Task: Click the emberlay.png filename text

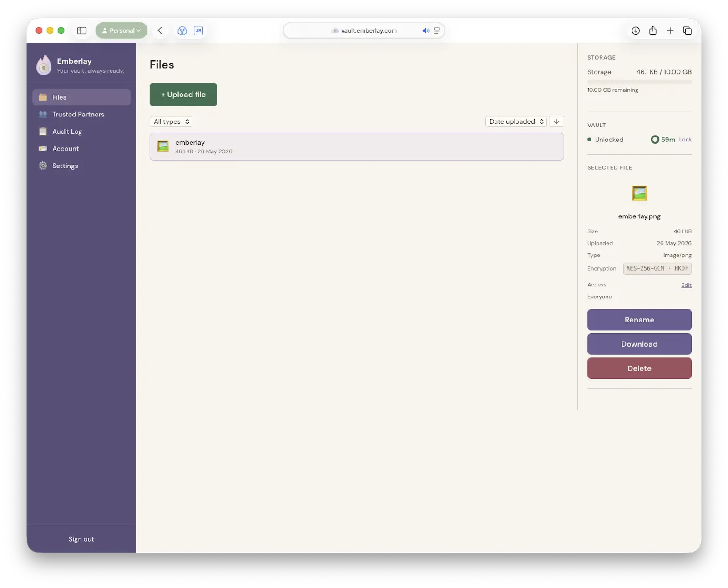Action: tap(639, 216)
